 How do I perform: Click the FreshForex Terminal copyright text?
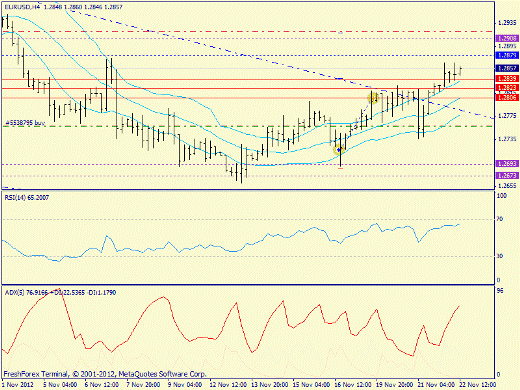click(105, 374)
